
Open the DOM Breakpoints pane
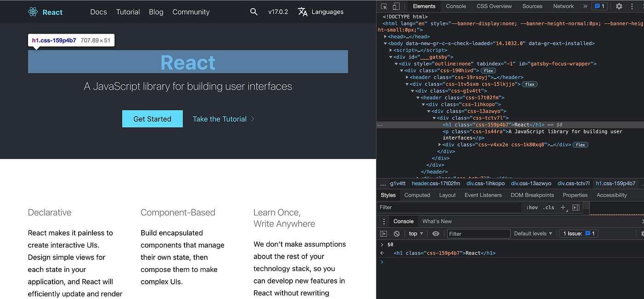532,195
